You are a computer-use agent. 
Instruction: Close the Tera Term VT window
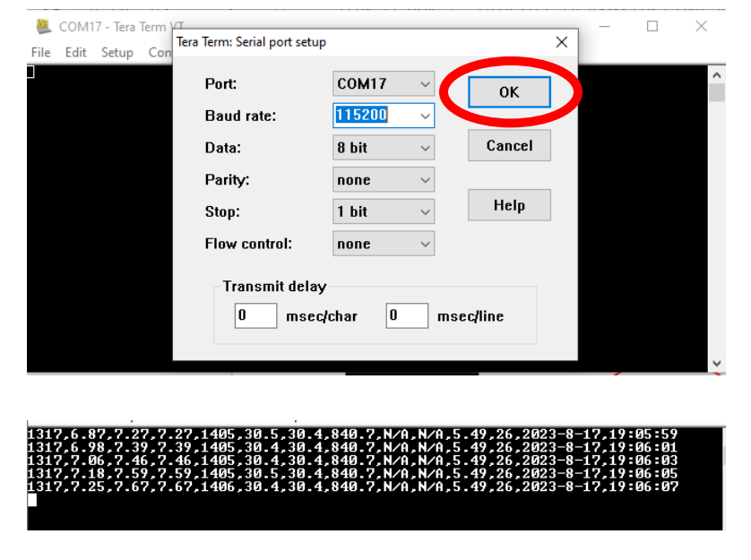[702, 26]
